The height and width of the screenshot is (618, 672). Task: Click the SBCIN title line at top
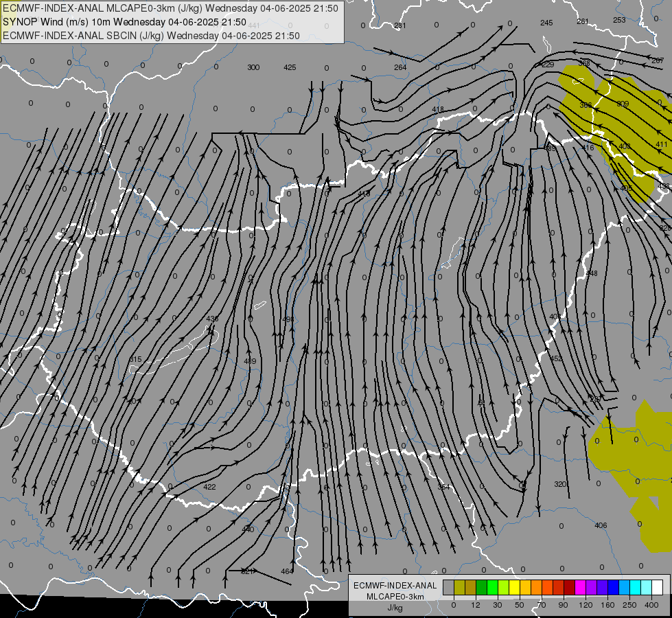click(x=151, y=36)
